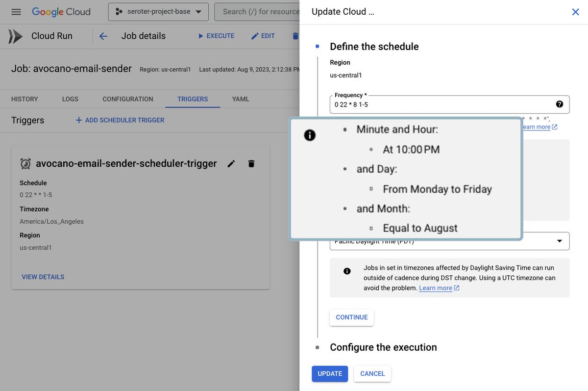
Task: Edit avocano-email-sender-scheduler-trigger with pencil icon
Action: pos(231,164)
